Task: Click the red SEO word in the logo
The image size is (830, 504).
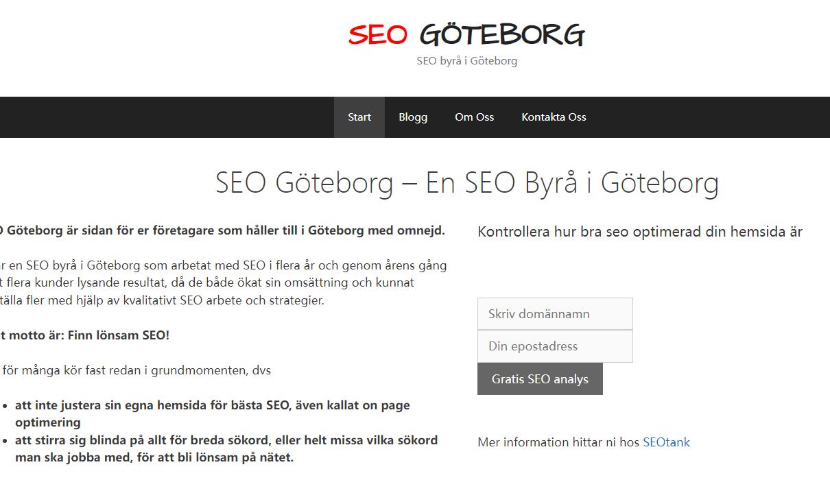Action: pos(378,35)
